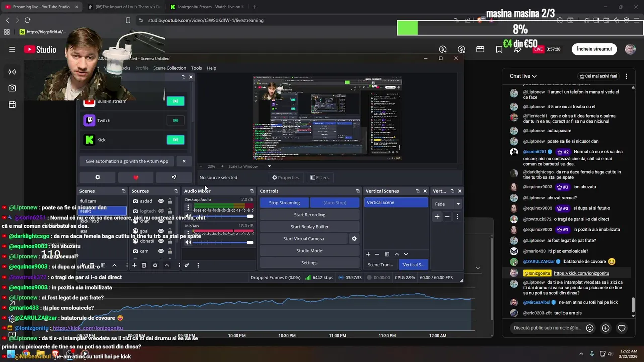The width and height of the screenshot is (644, 362).
Task: Open the Profile menu in OBS
Action: tap(142, 68)
